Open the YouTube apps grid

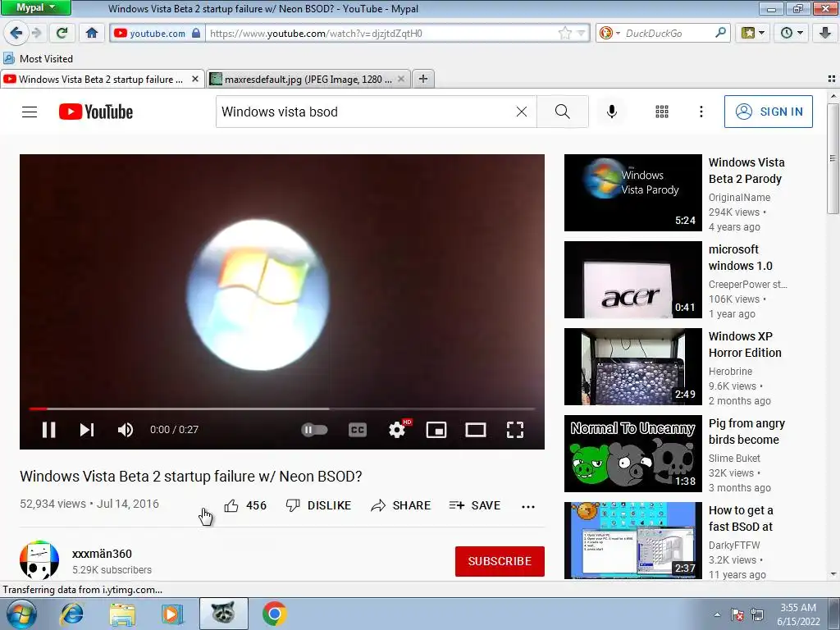(x=662, y=112)
